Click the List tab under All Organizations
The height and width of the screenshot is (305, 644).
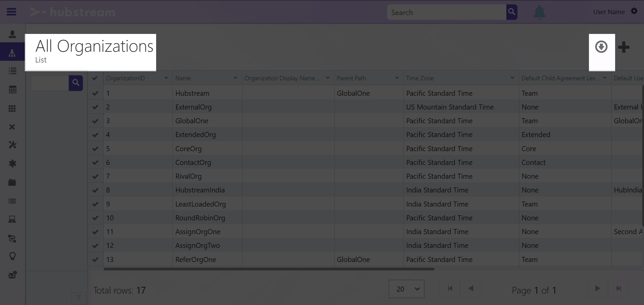(41, 60)
